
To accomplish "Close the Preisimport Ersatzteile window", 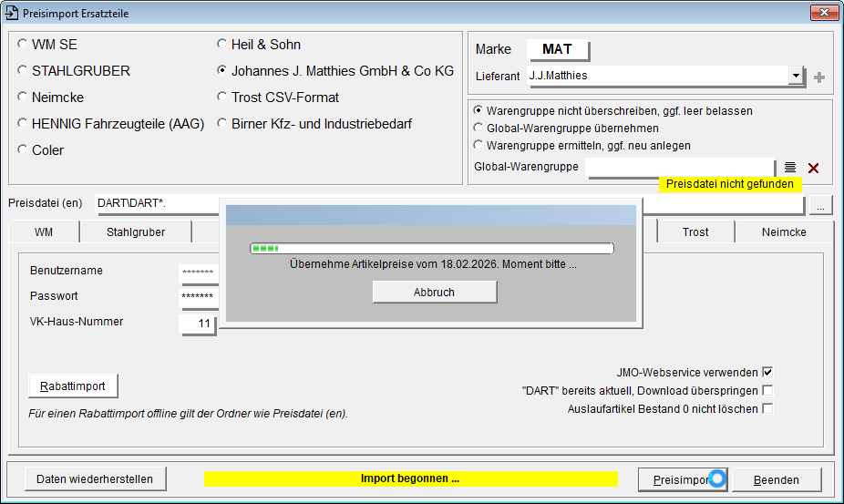I will click(x=824, y=13).
